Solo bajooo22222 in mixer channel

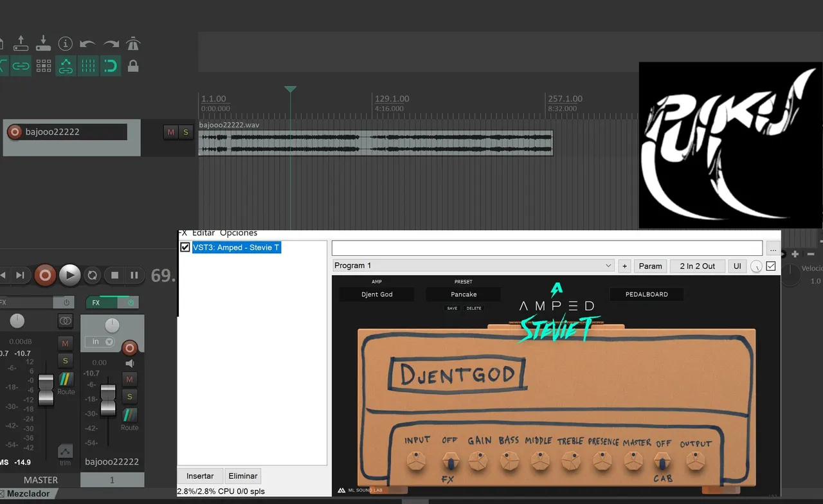[129, 397]
